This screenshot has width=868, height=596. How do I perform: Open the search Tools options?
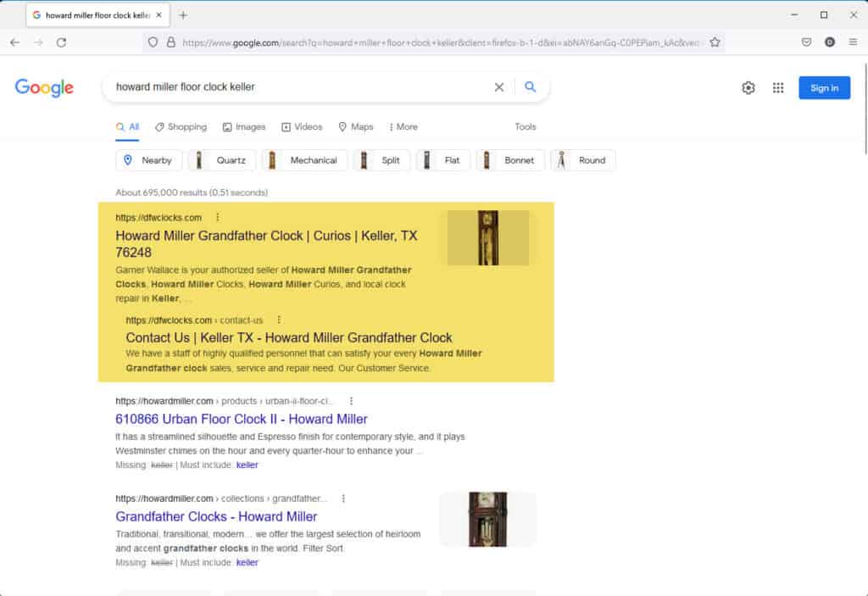pos(526,127)
